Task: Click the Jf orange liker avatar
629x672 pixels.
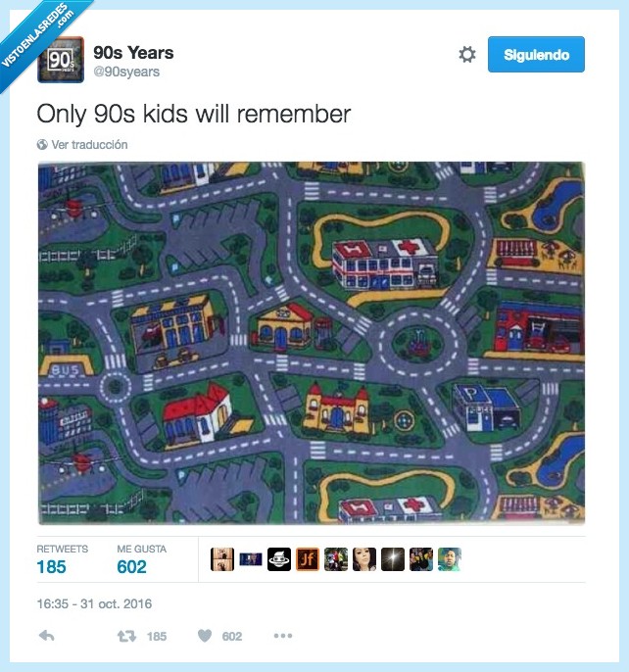Action: pos(308,559)
